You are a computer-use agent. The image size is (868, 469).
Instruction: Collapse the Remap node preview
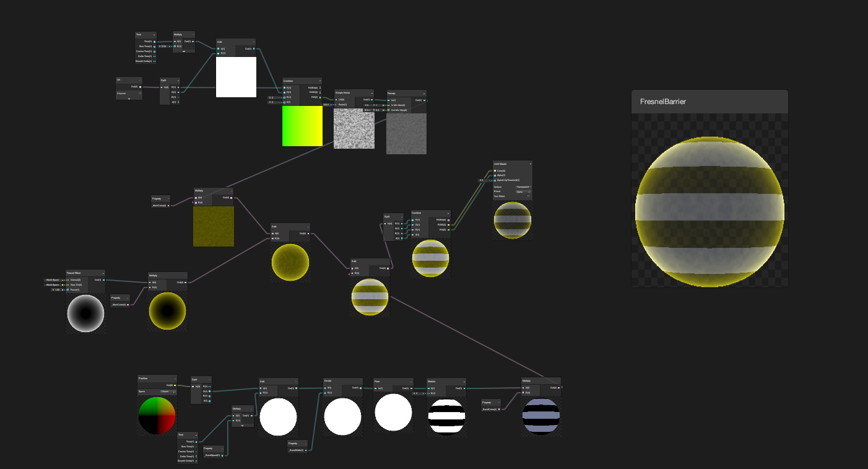[424, 94]
